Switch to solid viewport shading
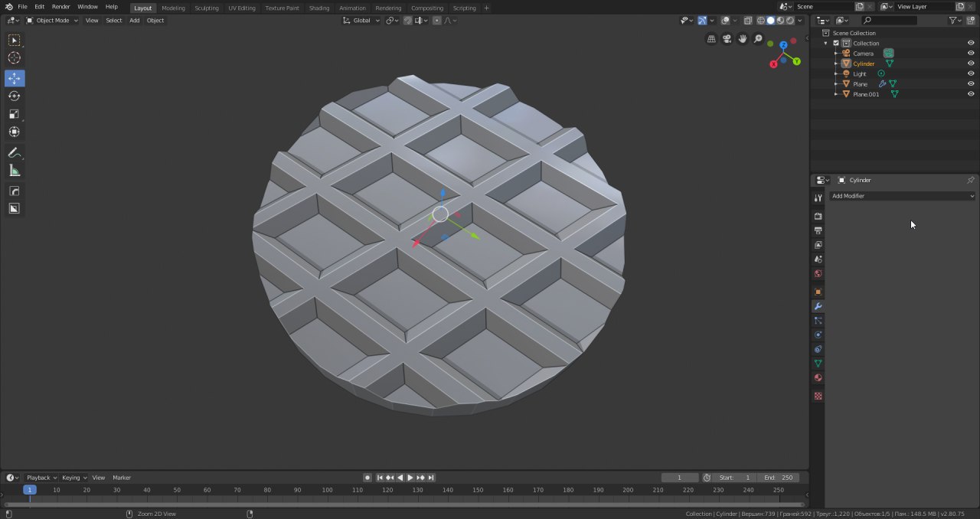The width and height of the screenshot is (980, 519). (771, 21)
